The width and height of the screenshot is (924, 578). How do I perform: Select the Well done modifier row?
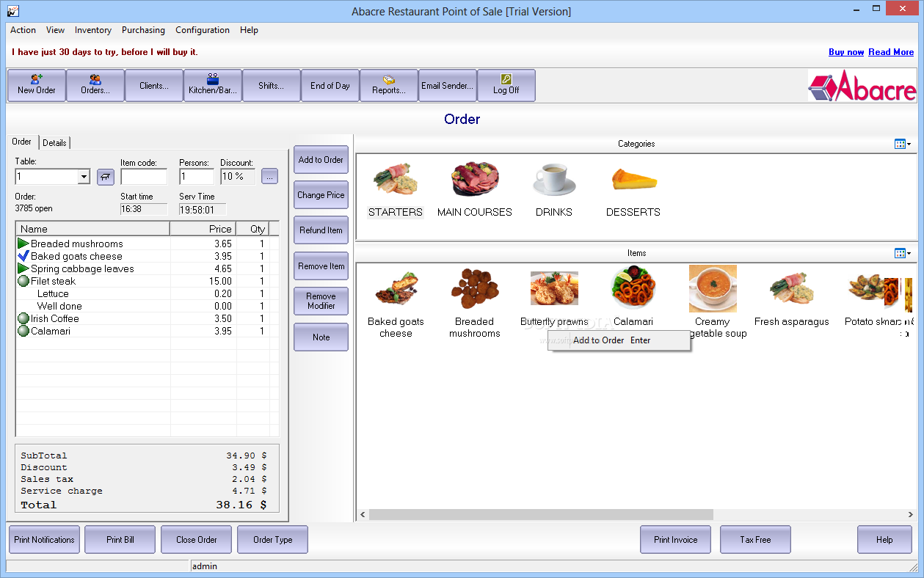148,306
